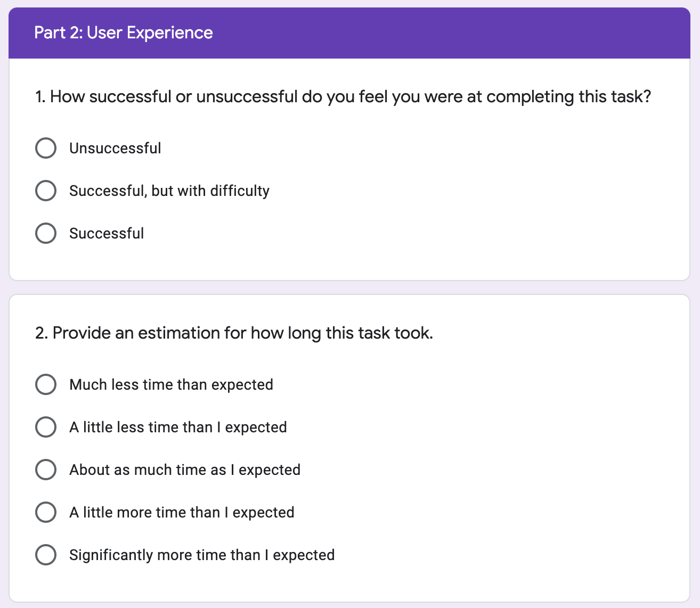Click "Much less time than expected" label text

tap(171, 384)
